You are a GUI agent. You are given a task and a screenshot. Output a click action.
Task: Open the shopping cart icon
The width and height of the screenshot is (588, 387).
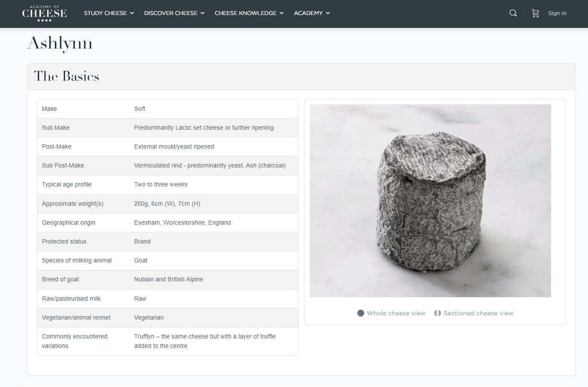535,13
